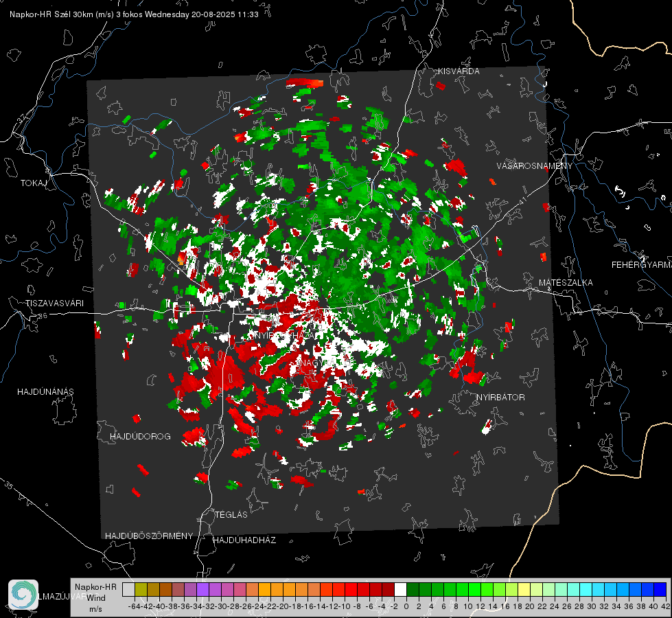The image size is (672, 618).
Task: Click the TOKAJ town label
Action: click(34, 183)
